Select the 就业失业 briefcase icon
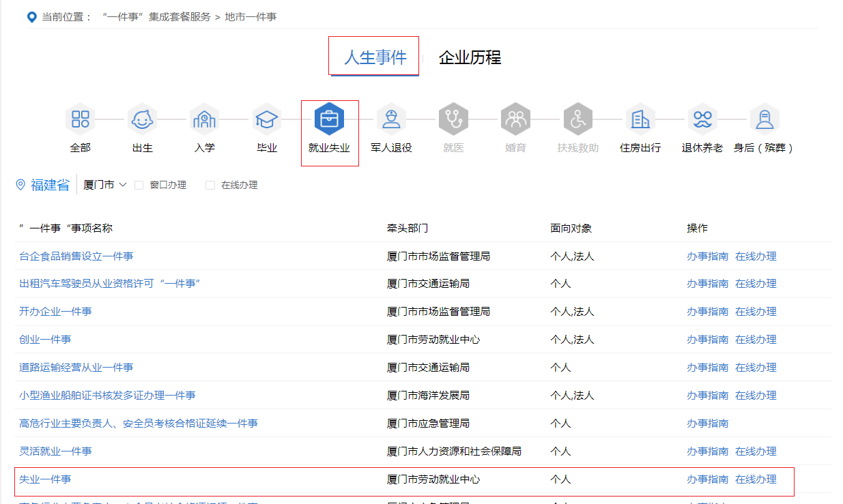843x504 pixels. point(329,120)
